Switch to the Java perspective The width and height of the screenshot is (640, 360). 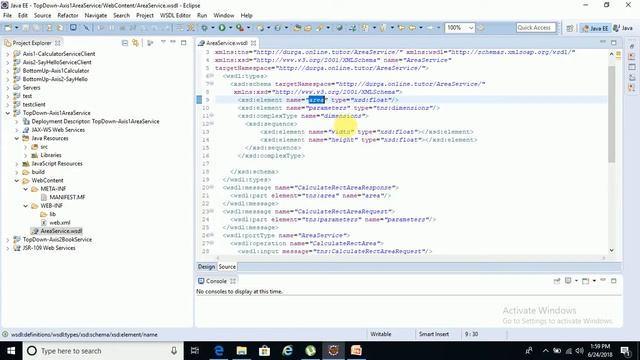623,28
